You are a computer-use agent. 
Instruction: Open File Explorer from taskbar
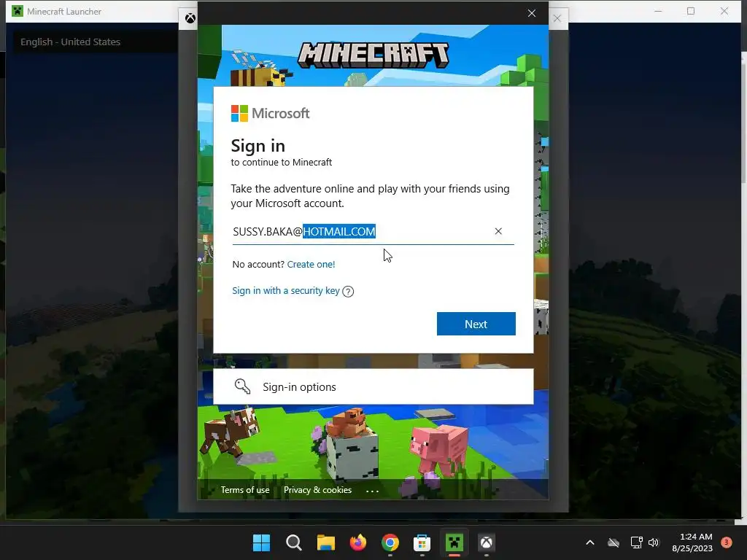click(326, 542)
